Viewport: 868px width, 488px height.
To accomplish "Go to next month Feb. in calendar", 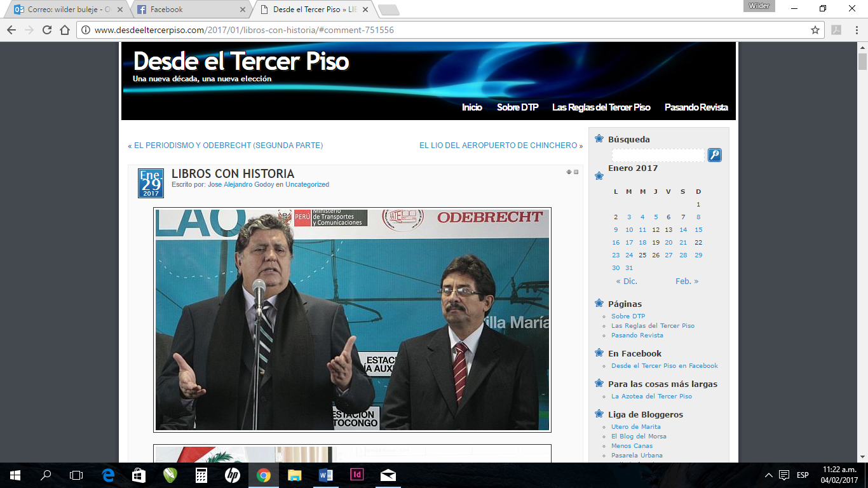I will click(x=687, y=281).
